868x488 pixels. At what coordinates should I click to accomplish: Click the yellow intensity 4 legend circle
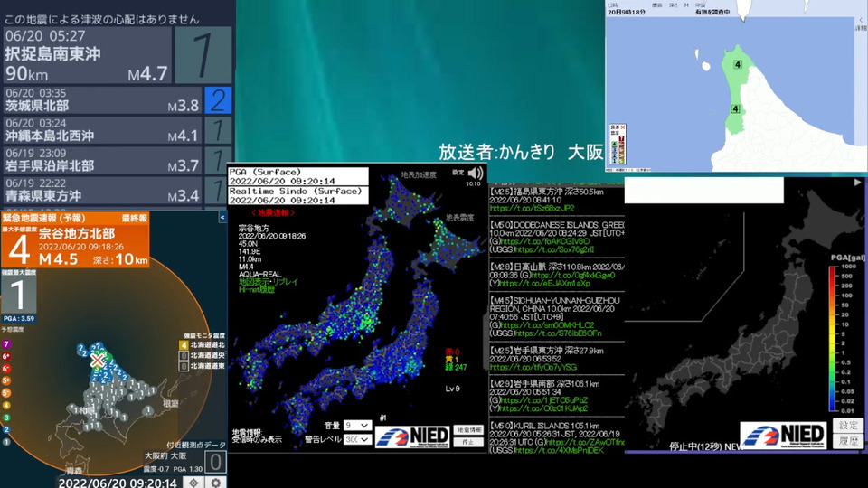pos(6,406)
